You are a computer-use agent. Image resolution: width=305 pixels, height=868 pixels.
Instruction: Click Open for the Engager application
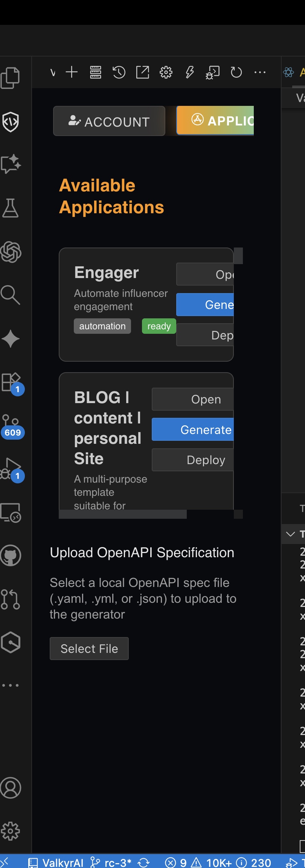[x=205, y=274]
